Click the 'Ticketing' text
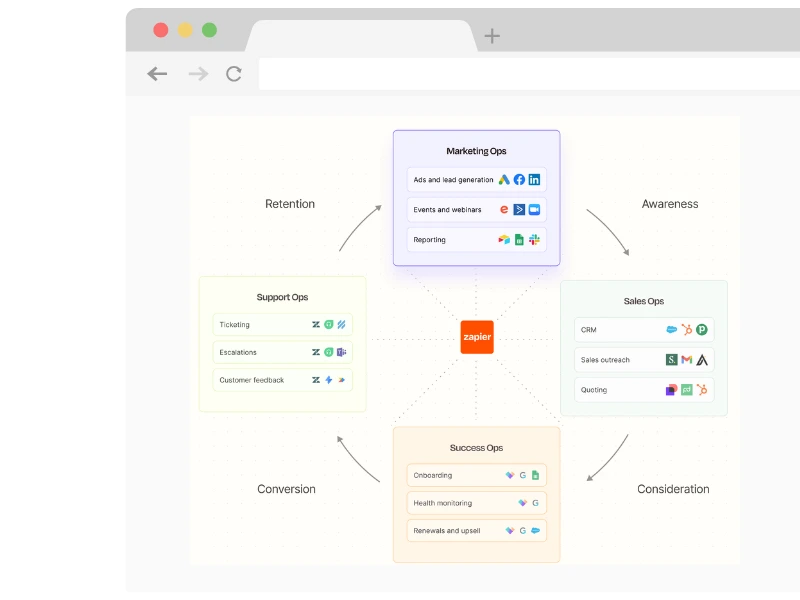 (x=234, y=324)
